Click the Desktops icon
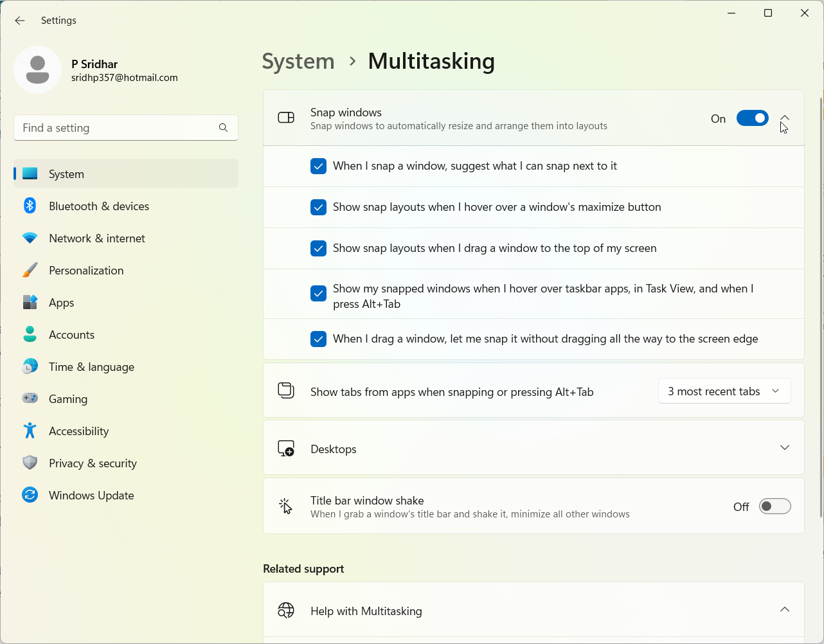Screen dimensions: 824x644 pyautogui.click(x=286, y=448)
